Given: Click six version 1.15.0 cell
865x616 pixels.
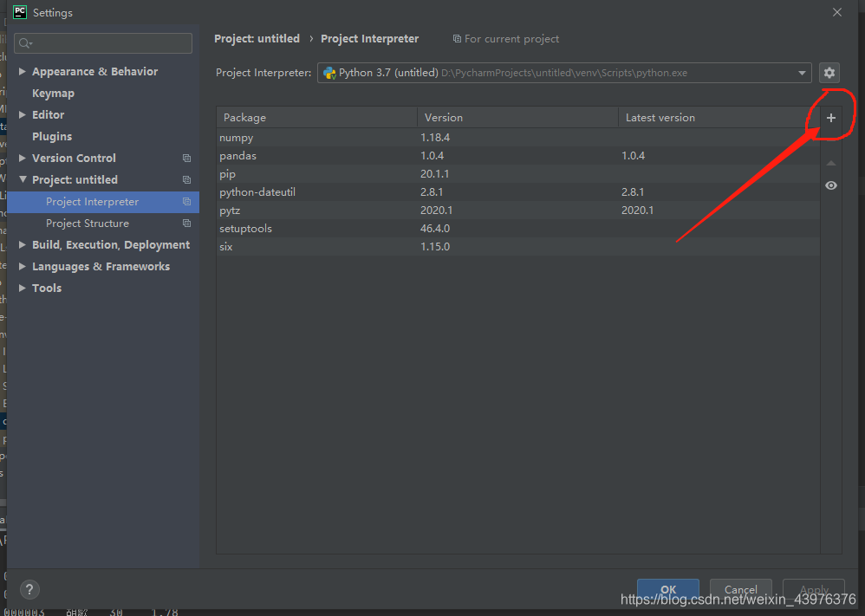Looking at the screenshot, I should tap(435, 247).
